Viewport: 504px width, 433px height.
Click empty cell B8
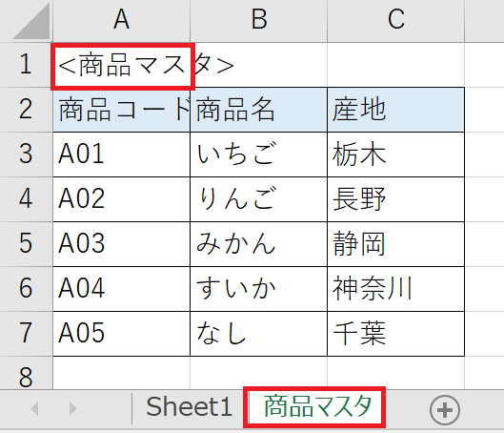[x=259, y=373]
